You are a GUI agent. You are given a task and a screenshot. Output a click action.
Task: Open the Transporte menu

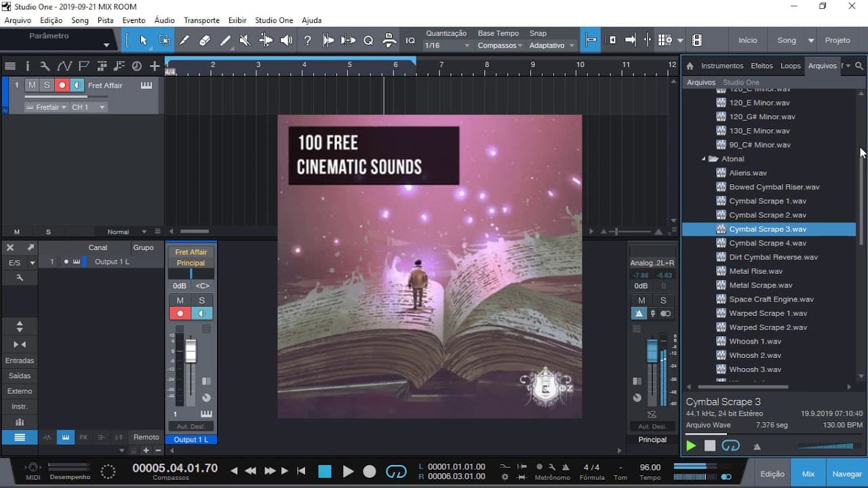201,20
